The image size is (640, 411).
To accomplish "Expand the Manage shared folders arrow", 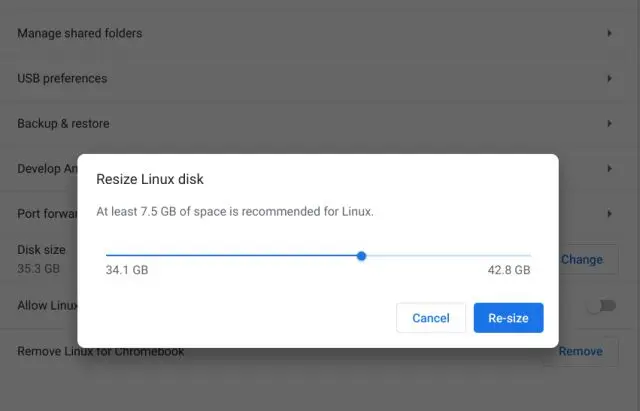I will coord(609,33).
